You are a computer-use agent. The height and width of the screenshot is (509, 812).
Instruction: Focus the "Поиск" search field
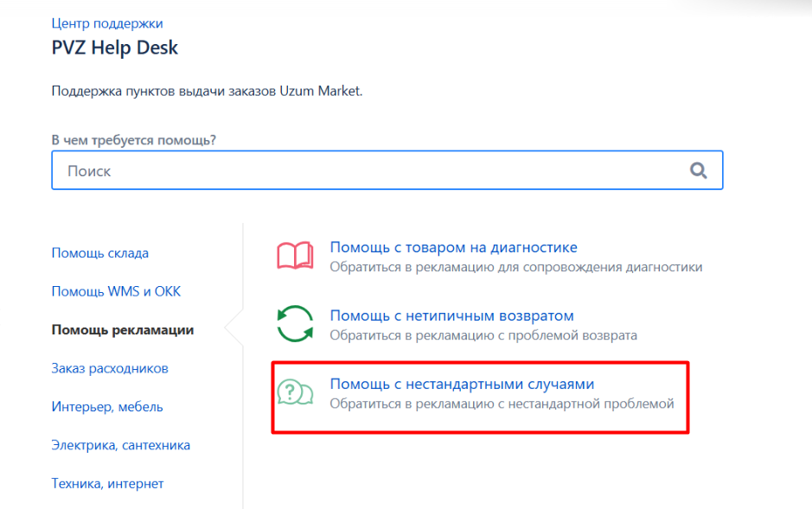[372, 171]
